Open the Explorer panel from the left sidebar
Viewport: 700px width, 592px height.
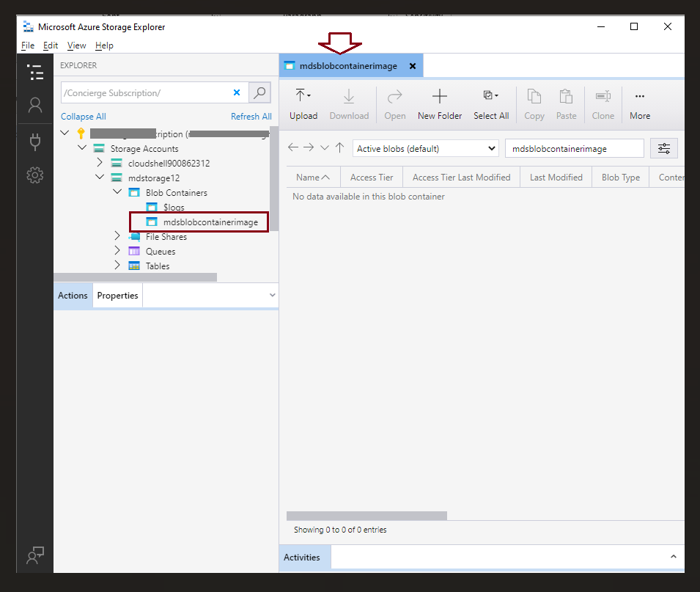pos(34,73)
